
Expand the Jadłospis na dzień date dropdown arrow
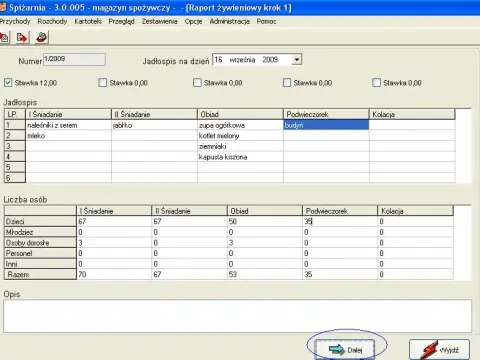(x=296, y=60)
